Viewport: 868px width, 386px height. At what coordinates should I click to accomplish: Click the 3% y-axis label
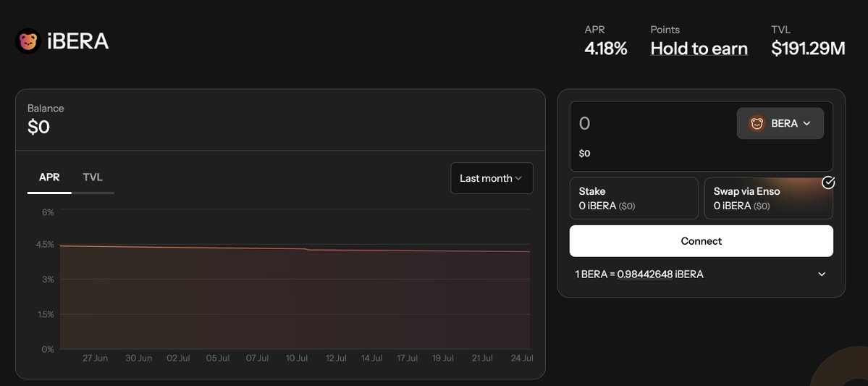(x=49, y=279)
